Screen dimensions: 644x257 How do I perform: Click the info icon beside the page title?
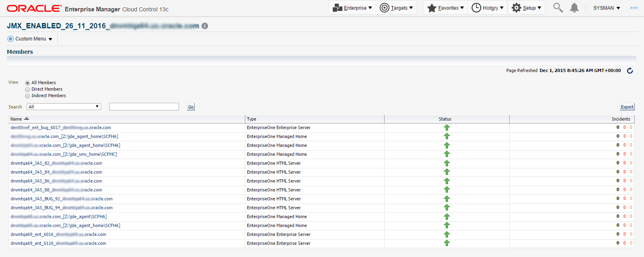coord(205,26)
